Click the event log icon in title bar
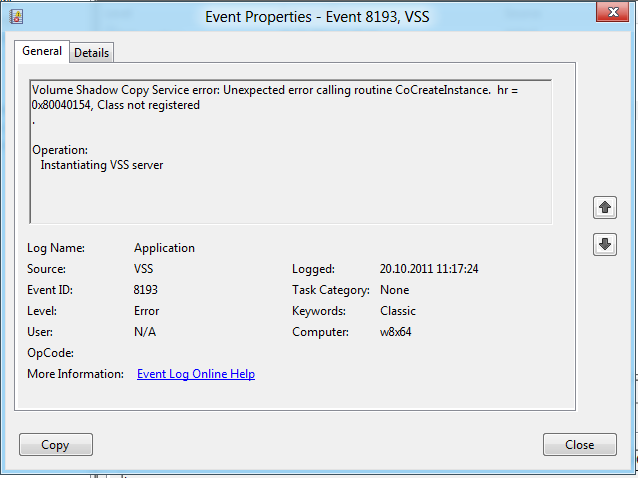Screen dimensions: 638x478 pyautogui.click(x=15, y=16)
